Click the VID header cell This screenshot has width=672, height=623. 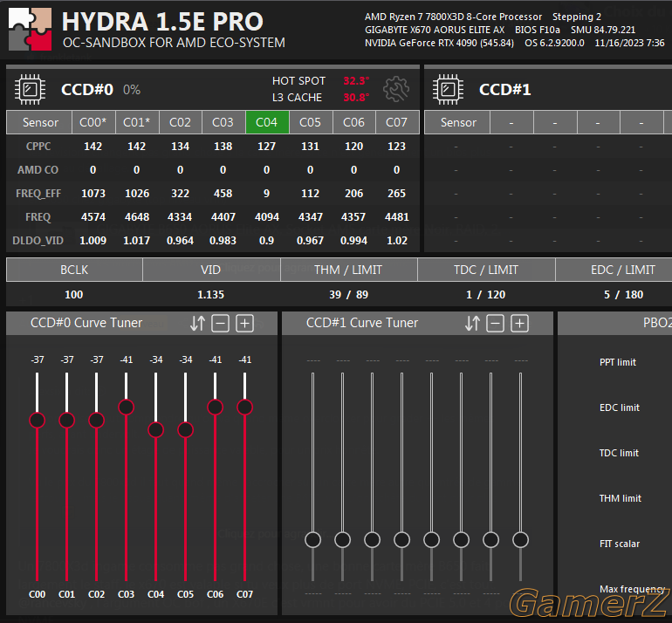[x=211, y=270]
